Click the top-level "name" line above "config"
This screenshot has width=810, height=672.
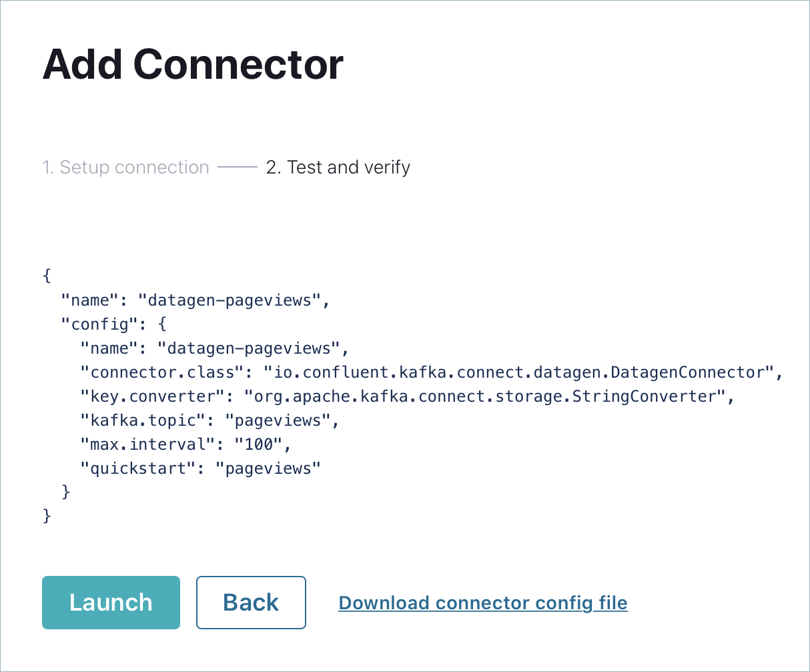[x=195, y=300]
